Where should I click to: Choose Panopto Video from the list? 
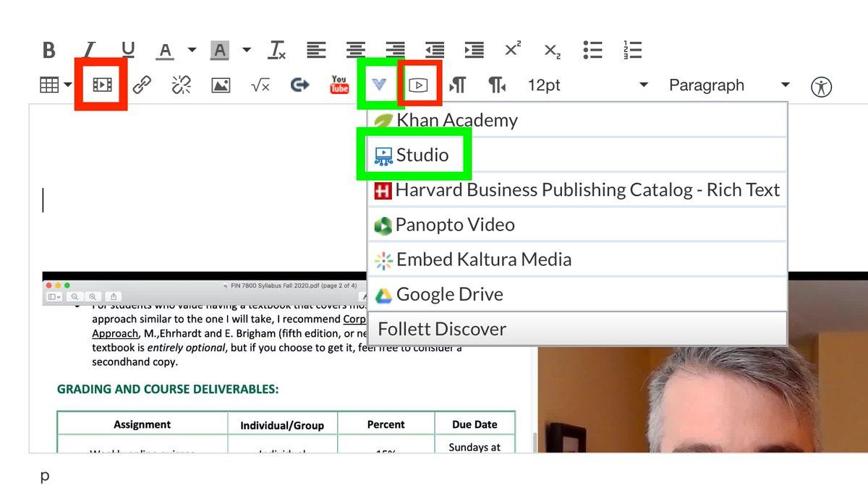pos(454,225)
